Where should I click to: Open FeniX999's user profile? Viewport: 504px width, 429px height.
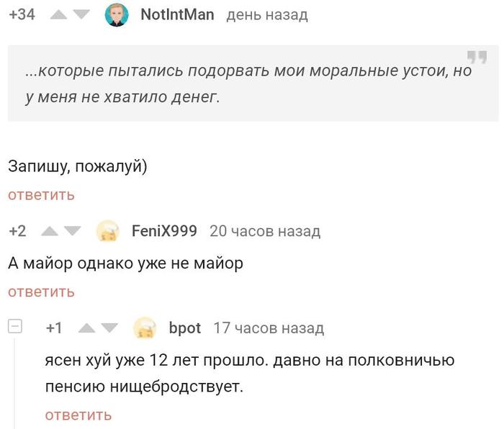pyautogui.click(x=164, y=231)
